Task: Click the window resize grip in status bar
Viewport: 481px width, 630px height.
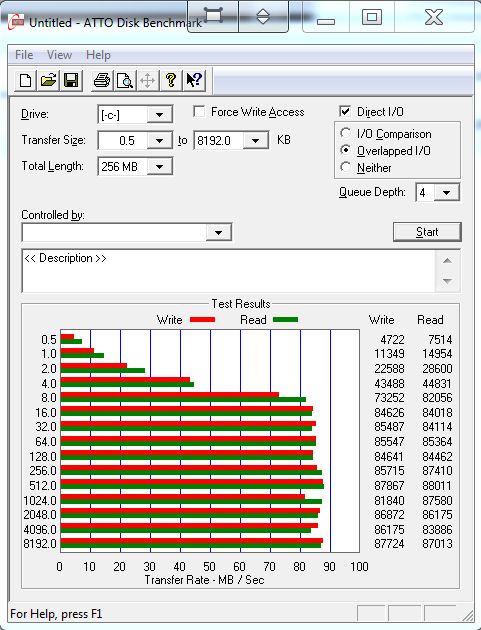Action: tap(468, 615)
